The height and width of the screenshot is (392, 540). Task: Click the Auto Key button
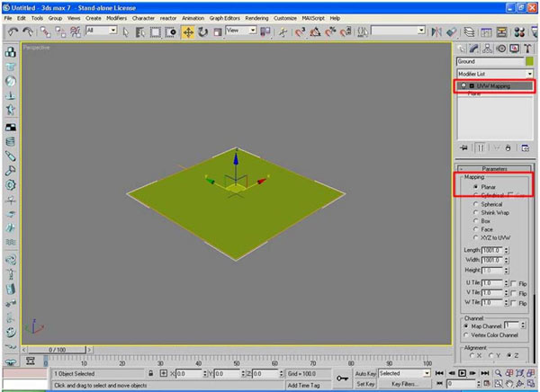point(365,373)
